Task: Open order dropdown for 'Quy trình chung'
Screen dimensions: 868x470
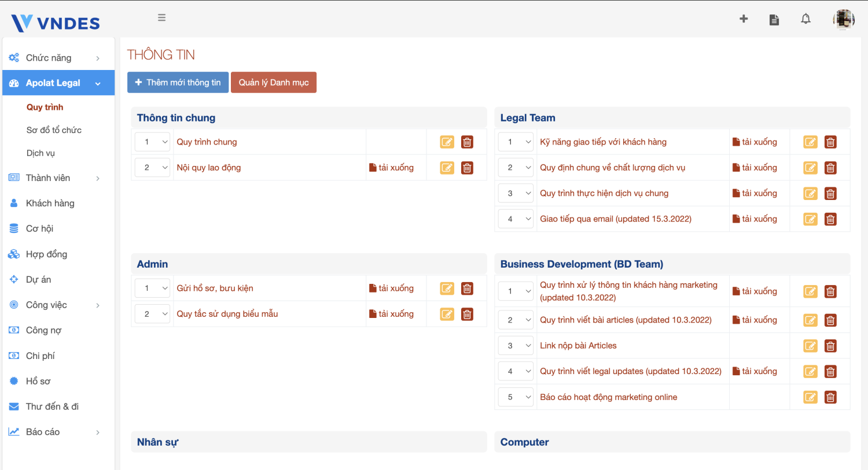Action: (152, 142)
